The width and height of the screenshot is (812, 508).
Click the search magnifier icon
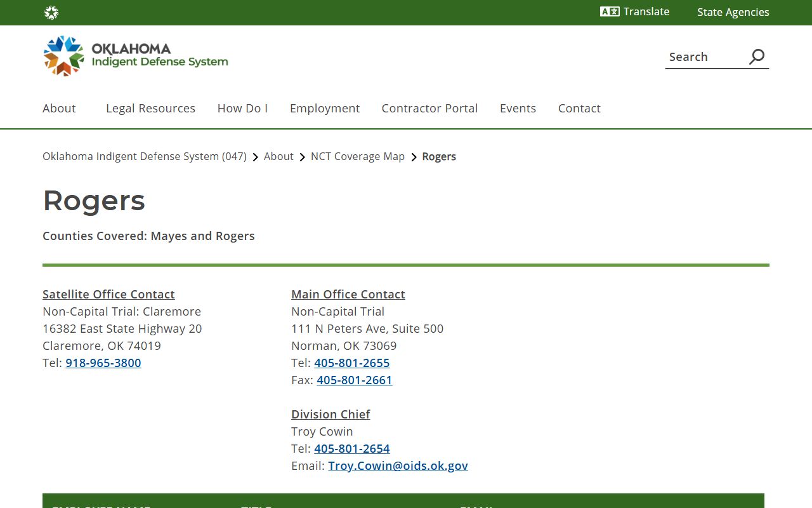[757, 57]
